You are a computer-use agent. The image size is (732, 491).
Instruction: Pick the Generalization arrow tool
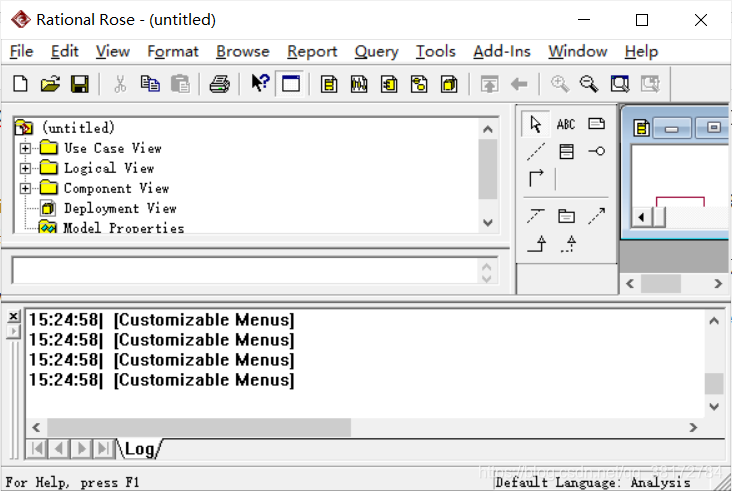pyautogui.click(x=536, y=244)
